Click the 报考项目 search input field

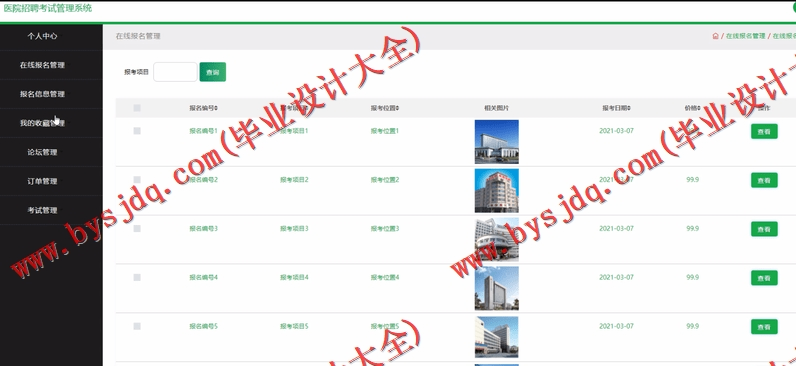175,72
